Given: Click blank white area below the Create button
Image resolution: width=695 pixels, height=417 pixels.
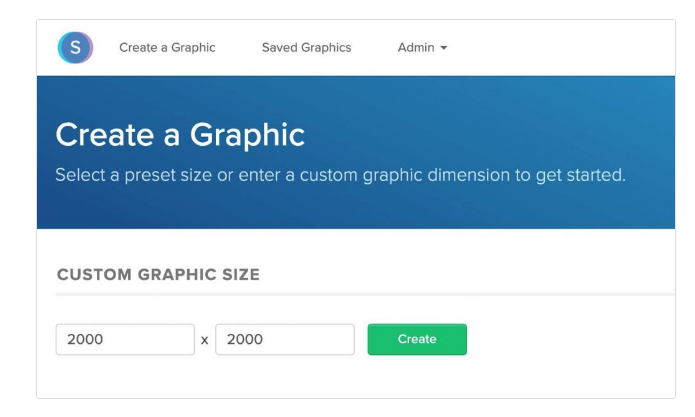Looking at the screenshot, I should [x=417, y=380].
